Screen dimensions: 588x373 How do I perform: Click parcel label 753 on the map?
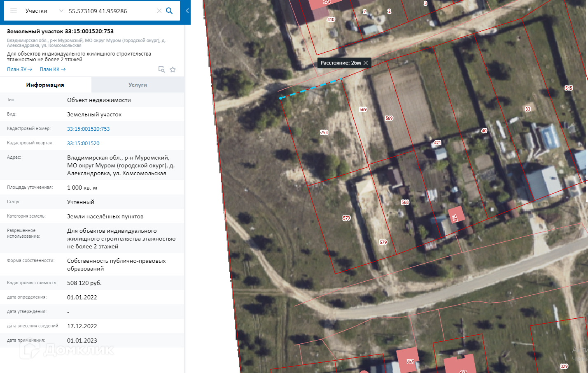324,132
